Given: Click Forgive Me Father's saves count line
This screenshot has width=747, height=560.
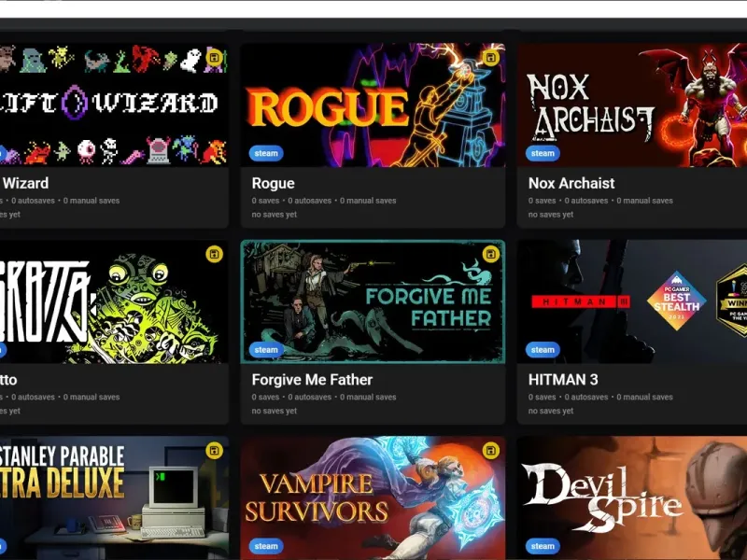Looking at the screenshot, I should [x=324, y=397].
